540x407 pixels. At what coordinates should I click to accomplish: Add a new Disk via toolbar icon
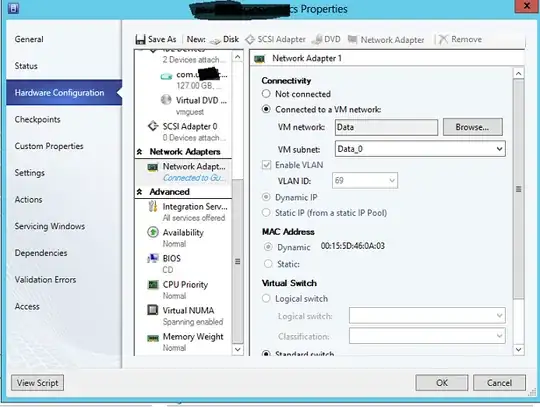[215, 41]
